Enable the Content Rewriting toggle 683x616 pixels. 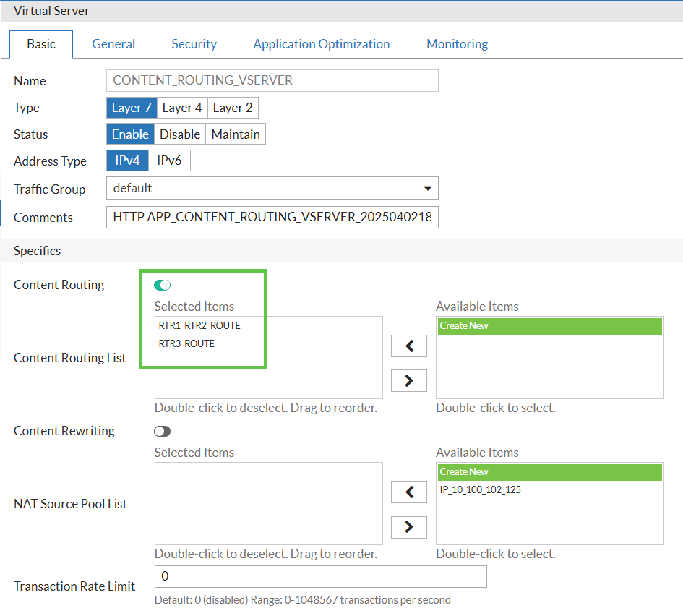pyautogui.click(x=163, y=432)
